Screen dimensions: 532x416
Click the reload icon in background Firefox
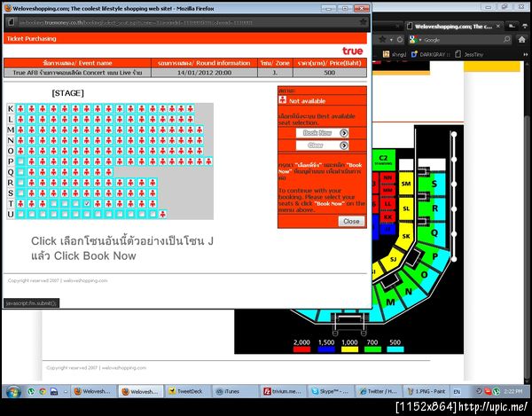coord(400,40)
